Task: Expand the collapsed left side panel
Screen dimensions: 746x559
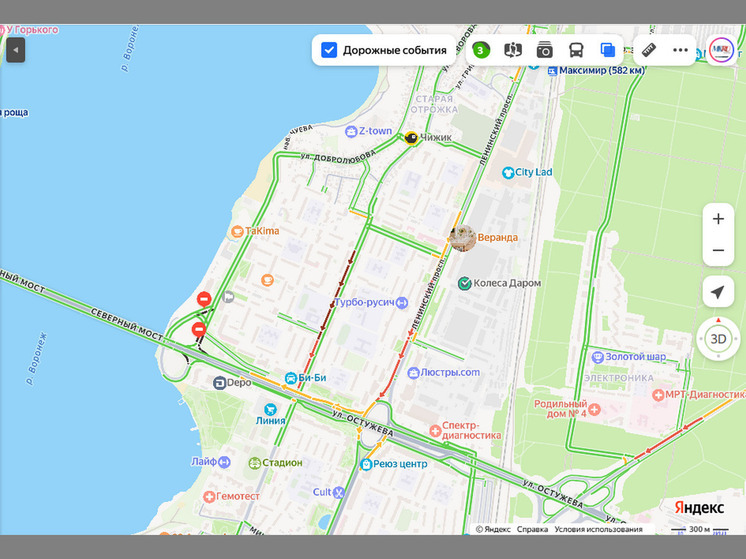Action: click(x=15, y=50)
